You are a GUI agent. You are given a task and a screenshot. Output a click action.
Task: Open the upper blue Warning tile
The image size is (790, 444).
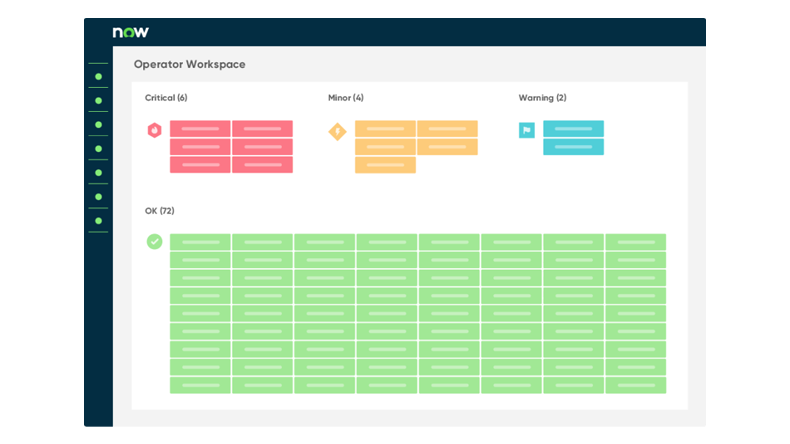573,129
